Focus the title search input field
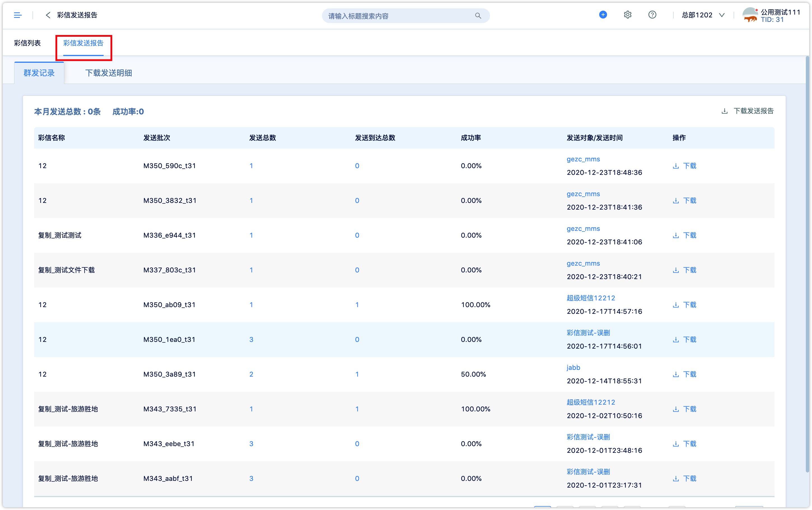812x510 pixels. (406, 16)
